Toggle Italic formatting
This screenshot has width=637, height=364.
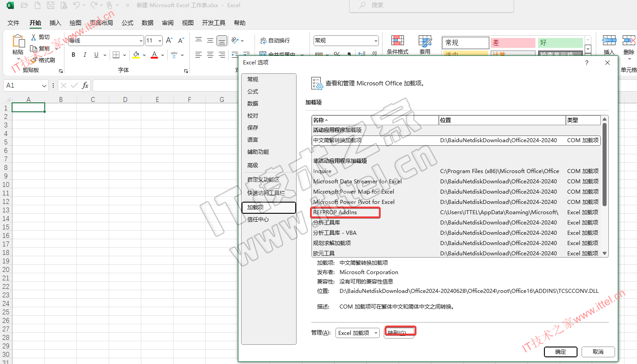(85, 55)
